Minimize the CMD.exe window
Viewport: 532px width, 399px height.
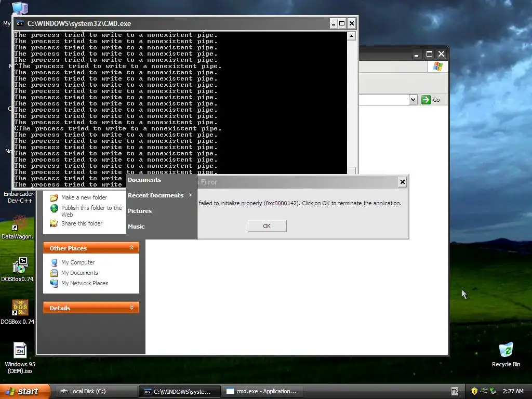coord(333,23)
